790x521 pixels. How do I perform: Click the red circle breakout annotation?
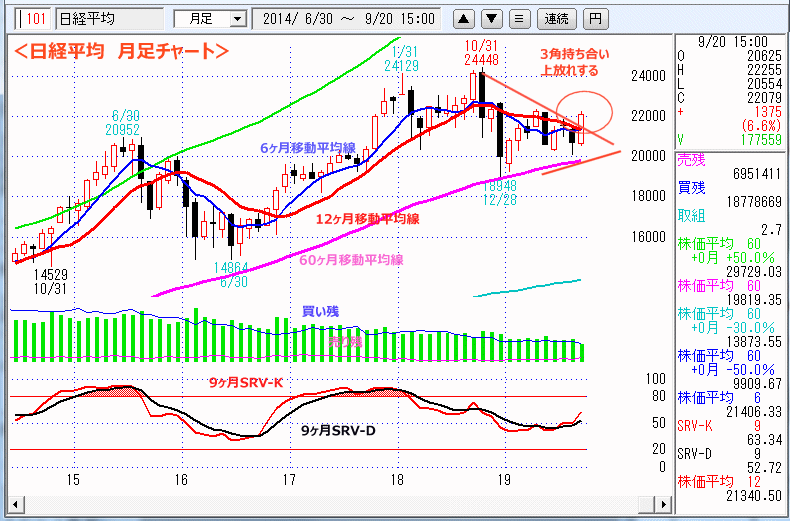[584, 108]
